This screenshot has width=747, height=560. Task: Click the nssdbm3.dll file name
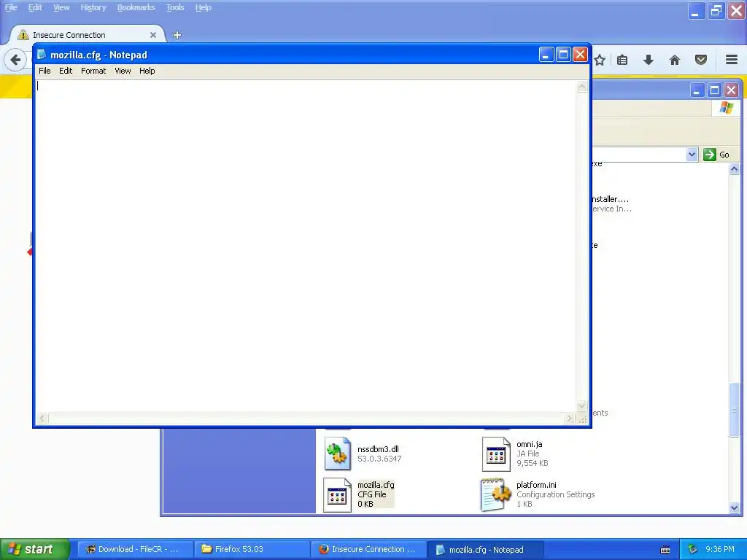379,449
